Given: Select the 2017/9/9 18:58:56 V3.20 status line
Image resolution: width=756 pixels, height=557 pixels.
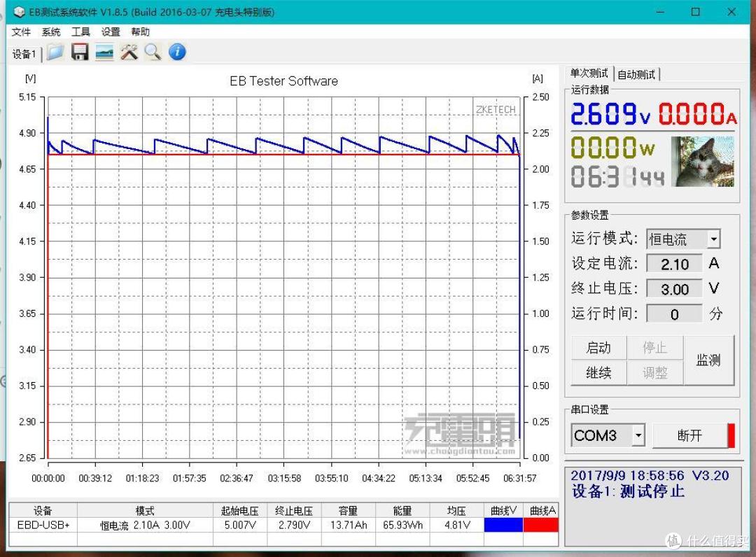Looking at the screenshot, I should coord(650,476).
